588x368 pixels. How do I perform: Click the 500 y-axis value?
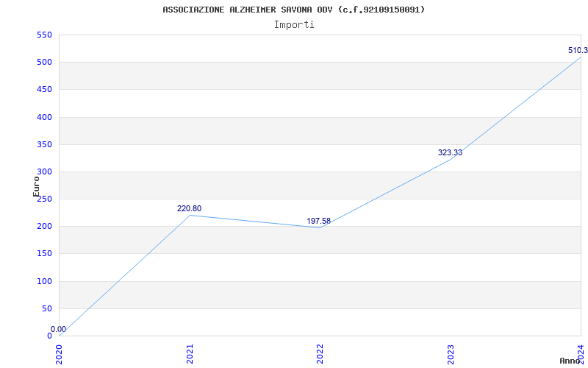click(x=44, y=63)
